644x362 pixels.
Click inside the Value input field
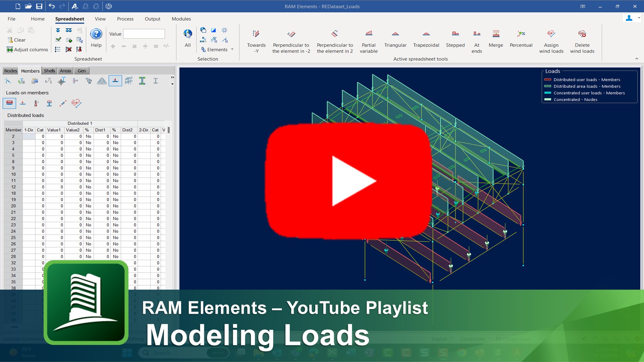pos(144,34)
